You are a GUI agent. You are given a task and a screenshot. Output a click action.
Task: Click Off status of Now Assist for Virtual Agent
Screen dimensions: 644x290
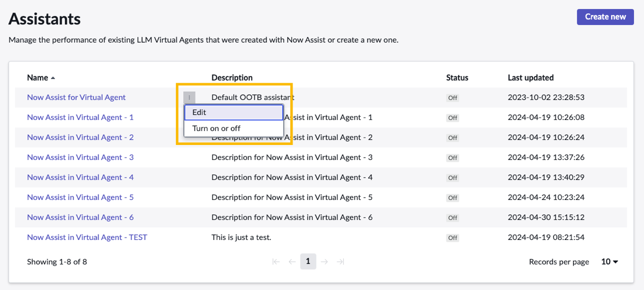point(452,98)
